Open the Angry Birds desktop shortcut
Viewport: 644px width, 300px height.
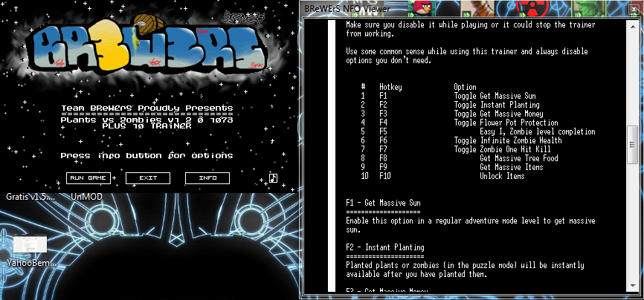coord(423,7)
